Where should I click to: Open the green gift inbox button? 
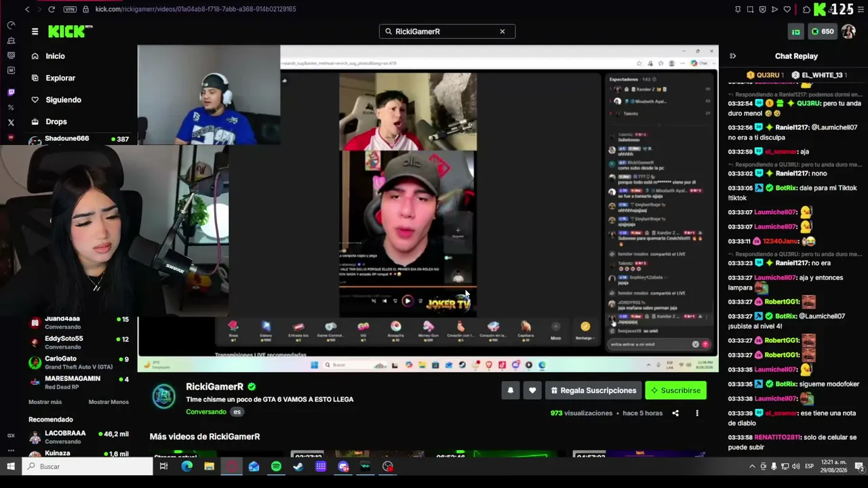pyautogui.click(x=796, y=31)
